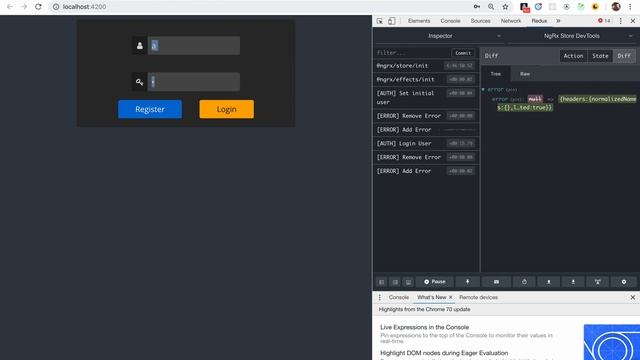
Task: Select the Tree sub-tab
Action: tap(496, 74)
